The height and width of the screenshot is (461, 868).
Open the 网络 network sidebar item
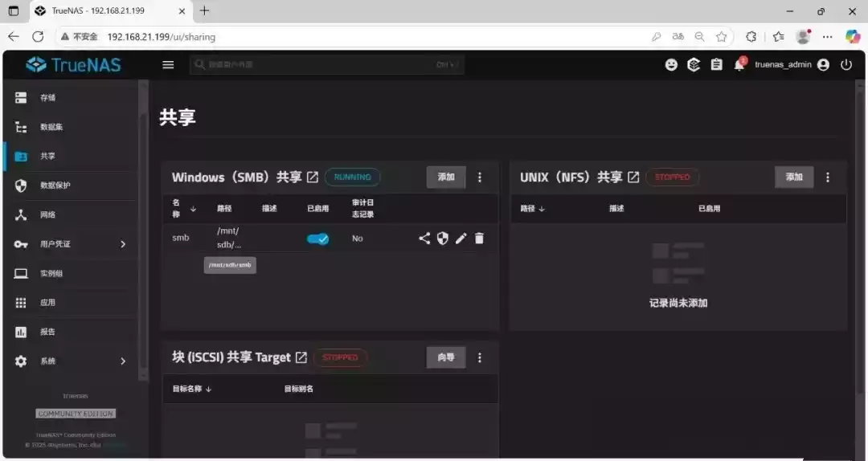coord(71,214)
